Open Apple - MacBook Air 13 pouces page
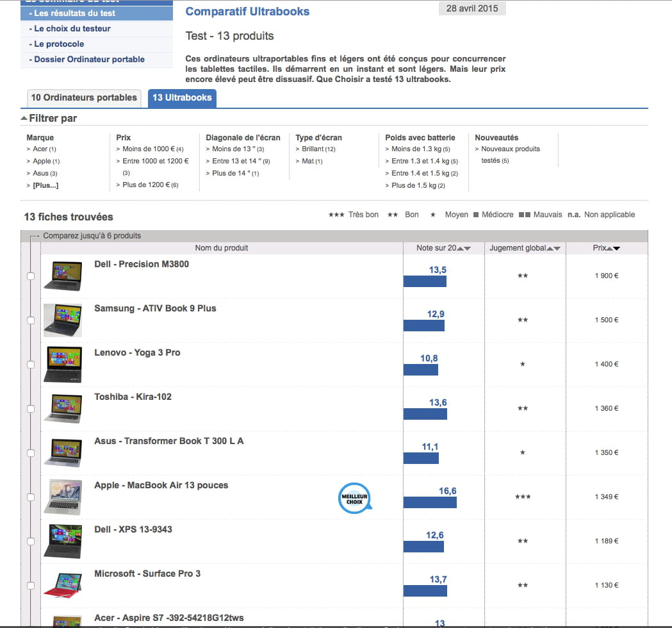 click(x=161, y=485)
